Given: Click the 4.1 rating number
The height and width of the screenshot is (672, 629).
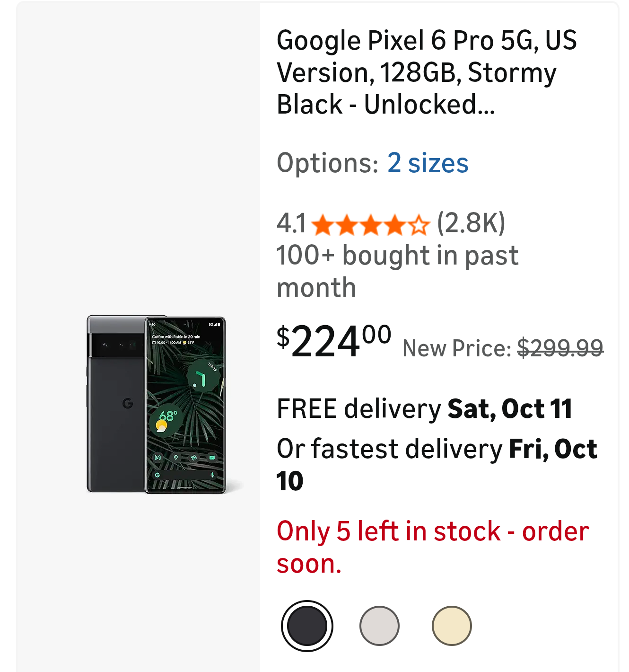Looking at the screenshot, I should click(x=291, y=224).
